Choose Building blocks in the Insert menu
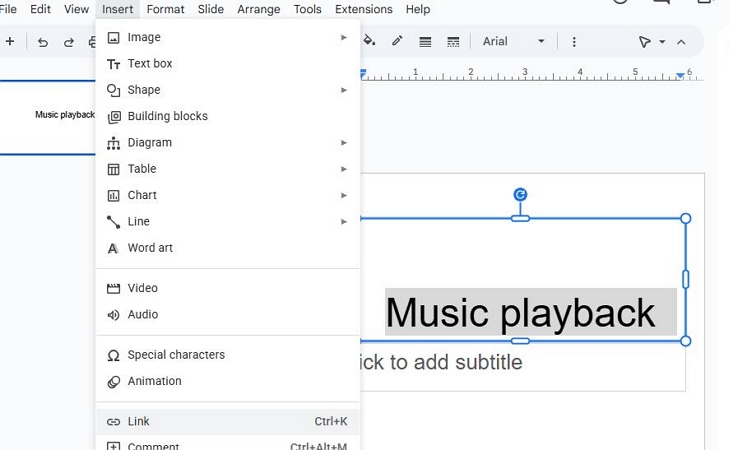The height and width of the screenshot is (450, 730). (x=228, y=116)
